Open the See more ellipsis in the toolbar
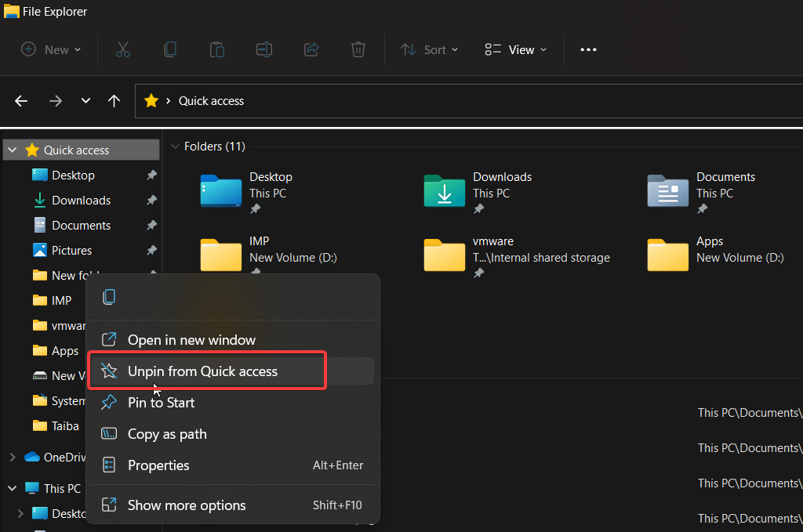The image size is (803, 532). 588,49
